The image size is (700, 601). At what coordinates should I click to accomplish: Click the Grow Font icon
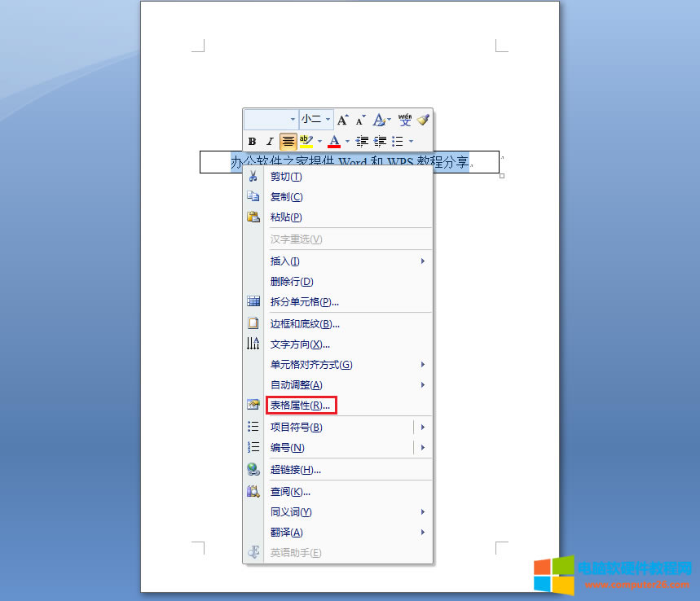point(343,120)
